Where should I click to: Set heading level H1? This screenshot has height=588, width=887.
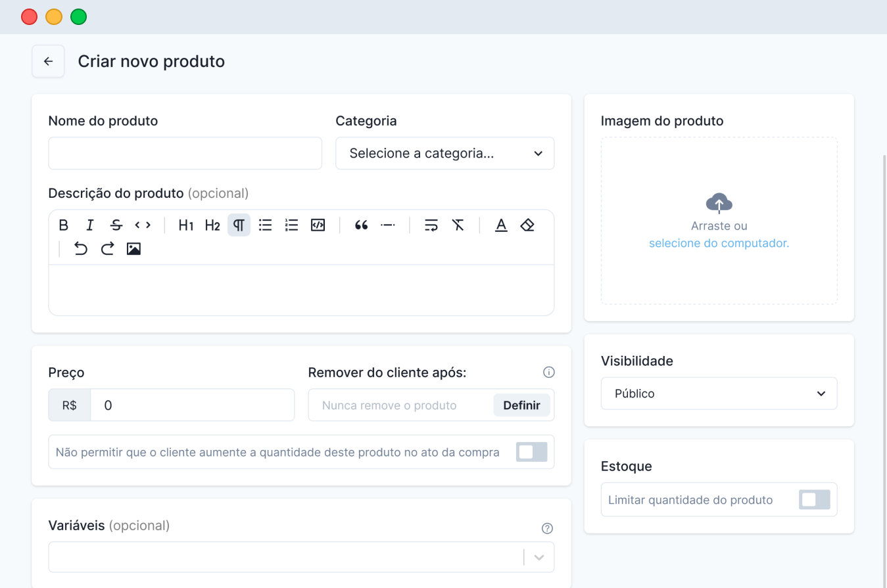pyautogui.click(x=186, y=225)
